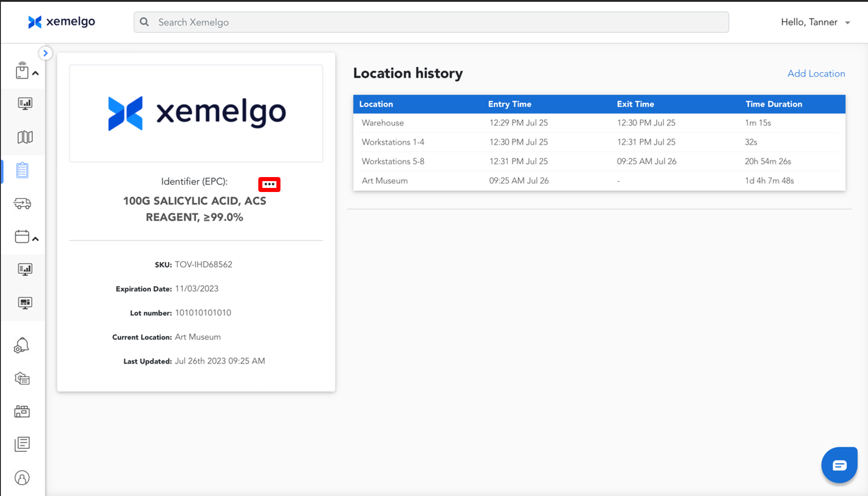
Task: Sort by the Entry Time column header
Action: click(x=509, y=104)
